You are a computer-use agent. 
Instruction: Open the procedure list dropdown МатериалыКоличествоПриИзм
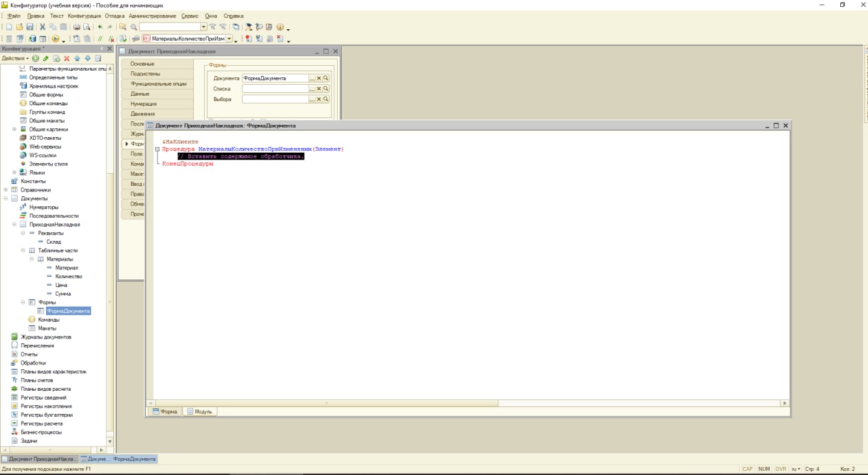[x=229, y=39]
